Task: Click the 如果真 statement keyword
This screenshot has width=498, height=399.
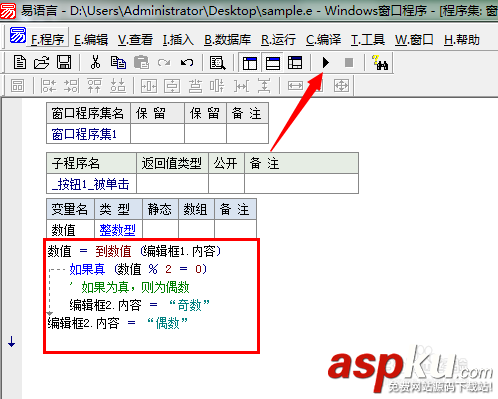Action: 87,269
